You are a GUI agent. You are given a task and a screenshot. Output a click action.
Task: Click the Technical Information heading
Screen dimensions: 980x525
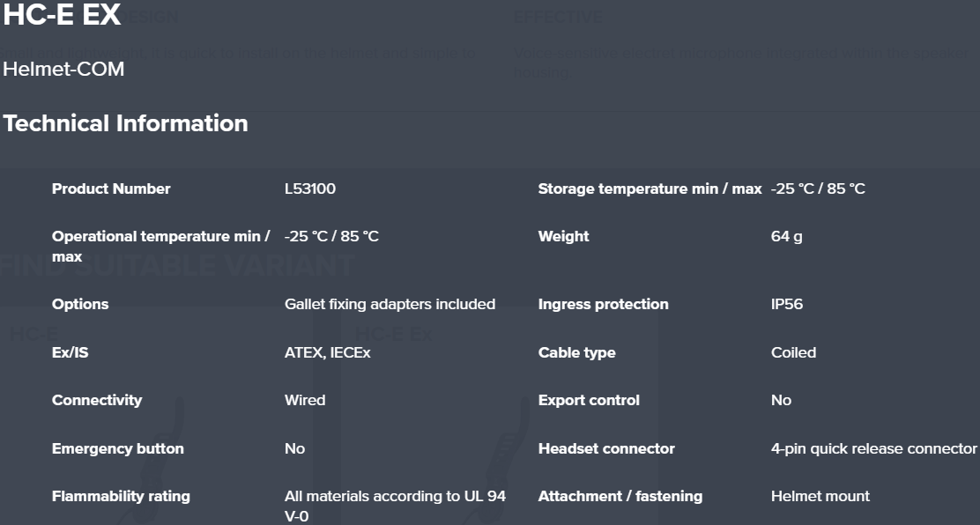coord(125,123)
